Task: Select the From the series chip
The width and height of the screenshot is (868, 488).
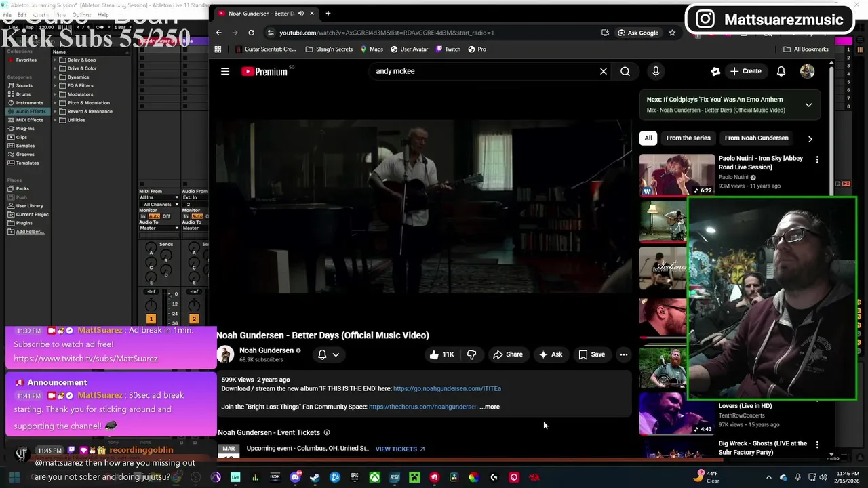Action: coord(688,138)
